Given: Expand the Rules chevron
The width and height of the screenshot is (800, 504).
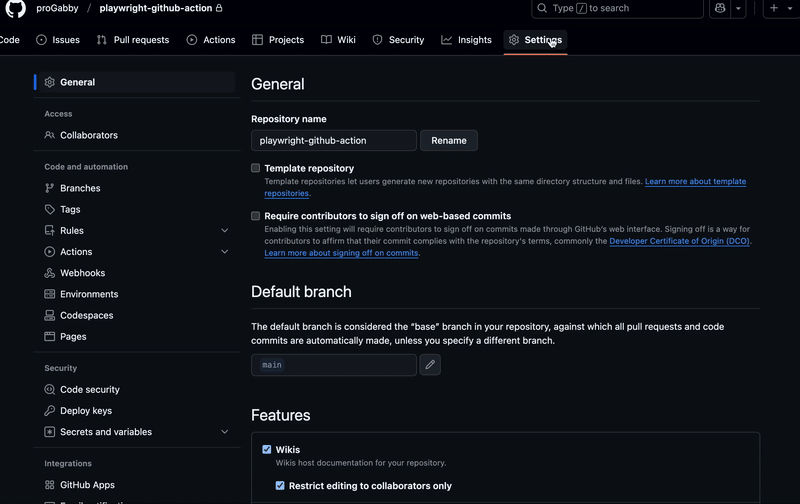Looking at the screenshot, I should point(224,231).
